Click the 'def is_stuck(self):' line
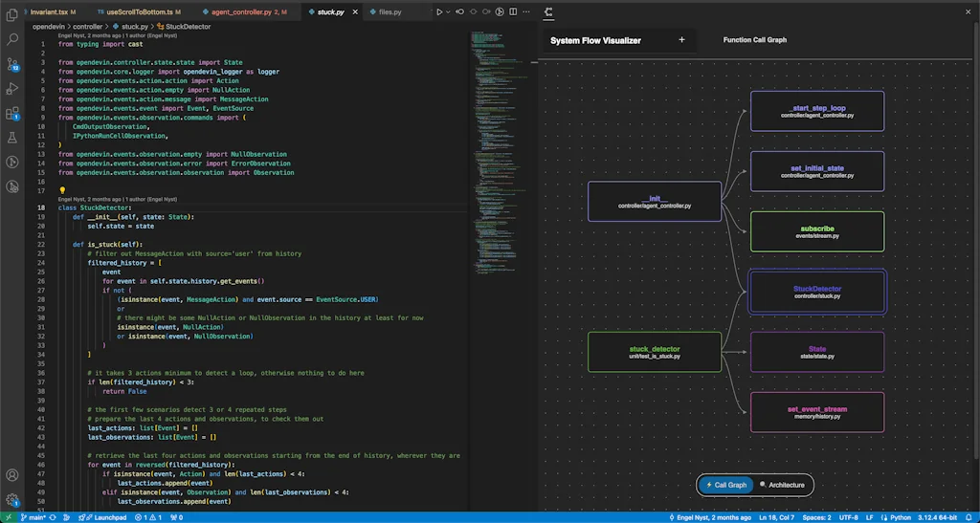Image resolution: width=980 pixels, height=523 pixels. [107, 245]
